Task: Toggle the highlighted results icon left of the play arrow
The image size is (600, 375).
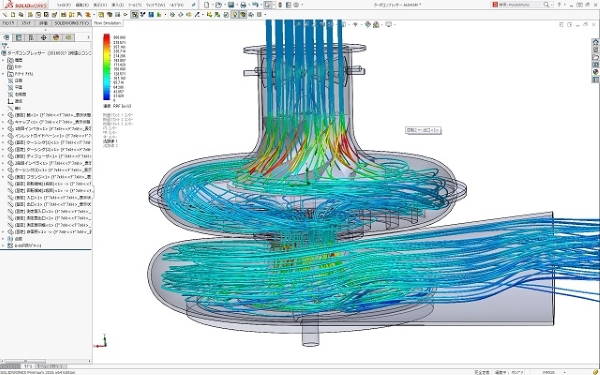Action: [135, 15]
